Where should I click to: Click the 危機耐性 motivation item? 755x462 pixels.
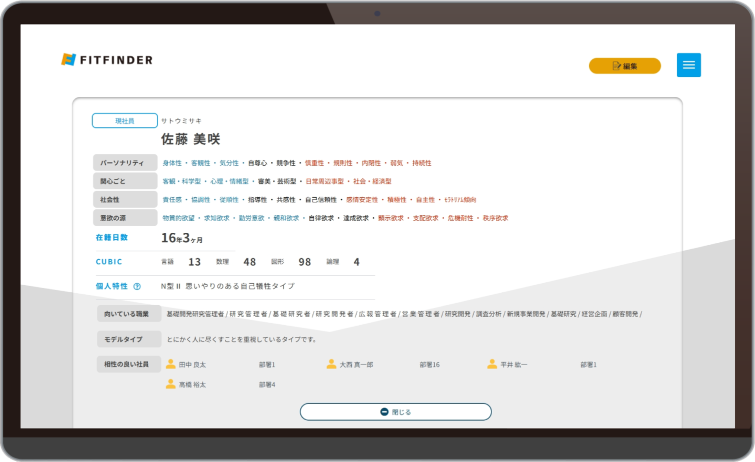coord(460,218)
